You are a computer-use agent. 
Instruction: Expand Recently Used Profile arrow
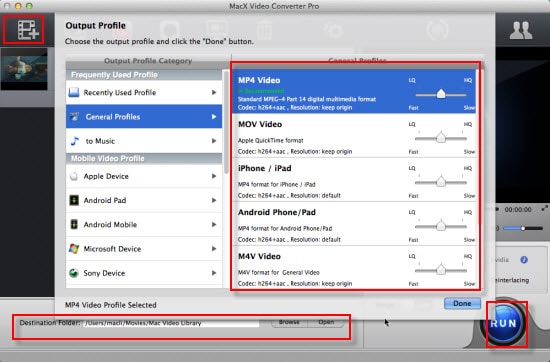pos(214,92)
